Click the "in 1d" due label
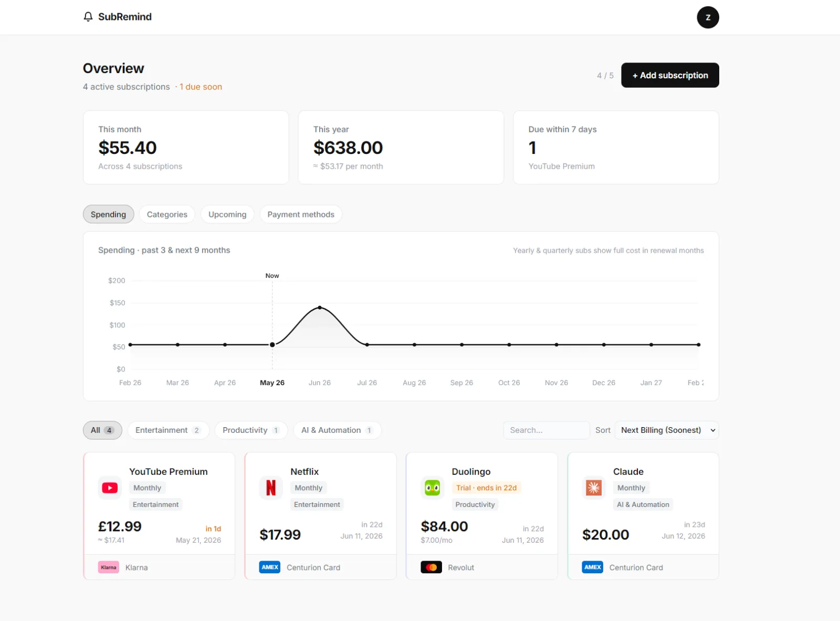Screen dimensions: 840x621 pyautogui.click(x=213, y=529)
